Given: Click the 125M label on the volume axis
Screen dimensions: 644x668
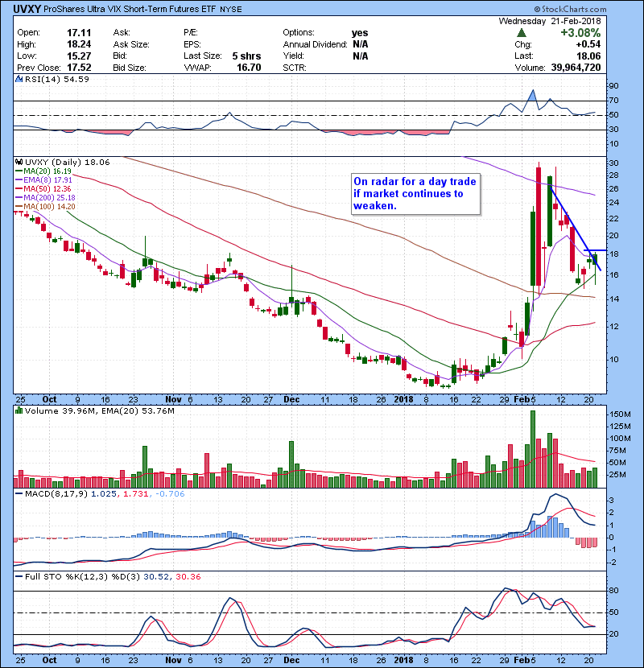Looking at the screenshot, I should [x=620, y=427].
